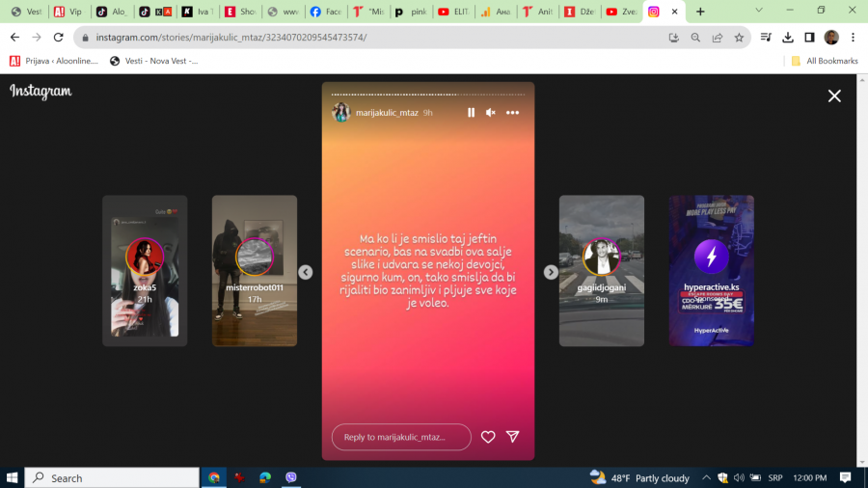Switch to the Facebook tab
868x488 pixels.
tap(325, 12)
